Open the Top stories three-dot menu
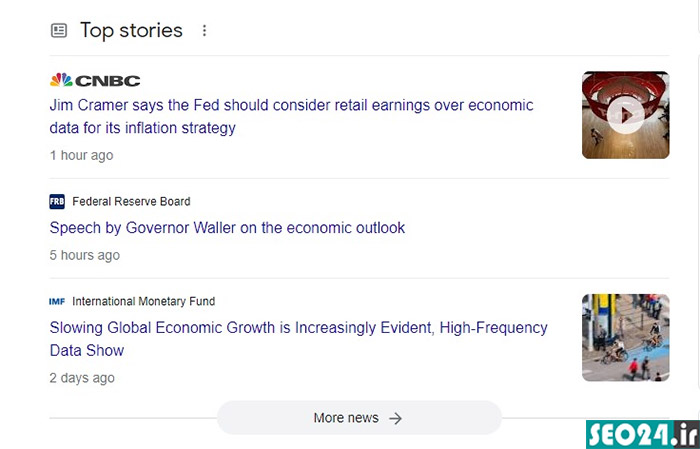This screenshot has height=449, width=700. point(204,30)
